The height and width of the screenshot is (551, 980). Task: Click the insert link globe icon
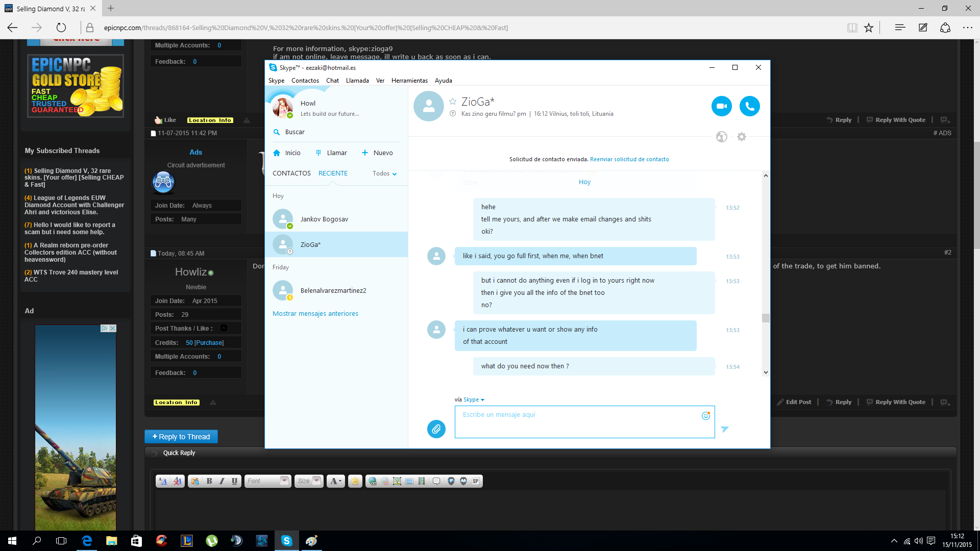(x=373, y=481)
